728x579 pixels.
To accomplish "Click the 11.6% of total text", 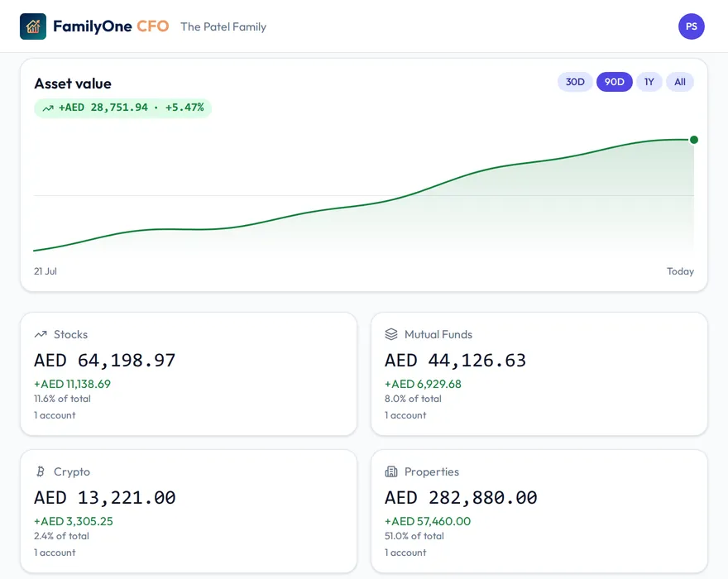I will pyautogui.click(x=62, y=399).
